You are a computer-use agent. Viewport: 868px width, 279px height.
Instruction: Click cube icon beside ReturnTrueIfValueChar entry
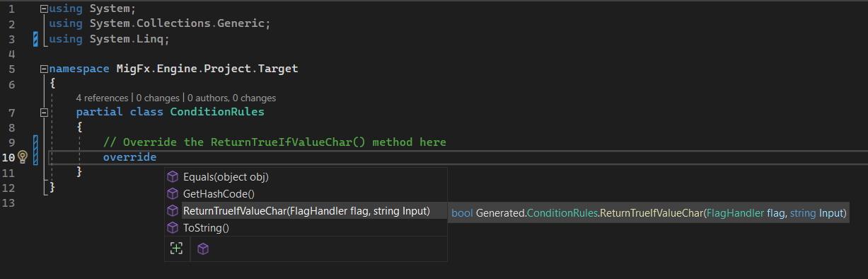coord(173,211)
